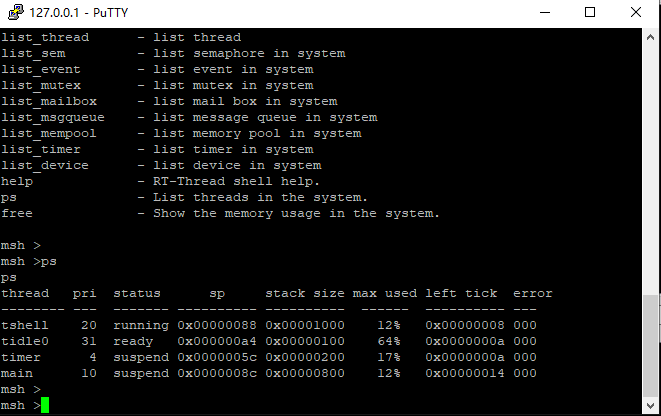Viewport: 661px width, 416px height.
Task: Select the 'list_thread' command text
Action: pyautogui.click(x=45, y=38)
